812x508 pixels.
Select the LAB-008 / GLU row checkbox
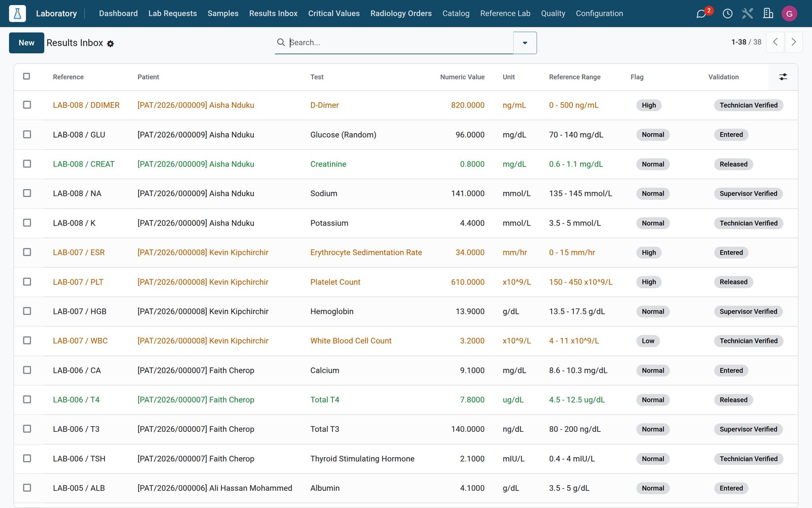point(27,134)
